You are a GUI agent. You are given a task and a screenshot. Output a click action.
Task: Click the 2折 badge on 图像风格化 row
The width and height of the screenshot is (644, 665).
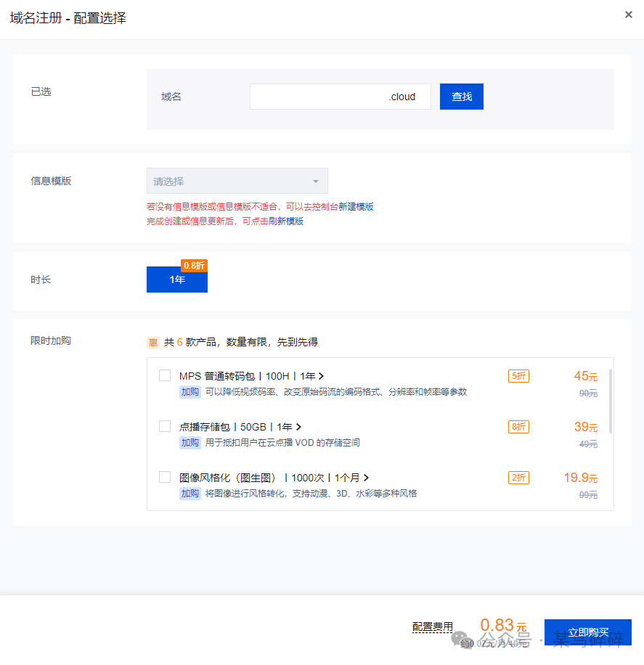tap(520, 478)
